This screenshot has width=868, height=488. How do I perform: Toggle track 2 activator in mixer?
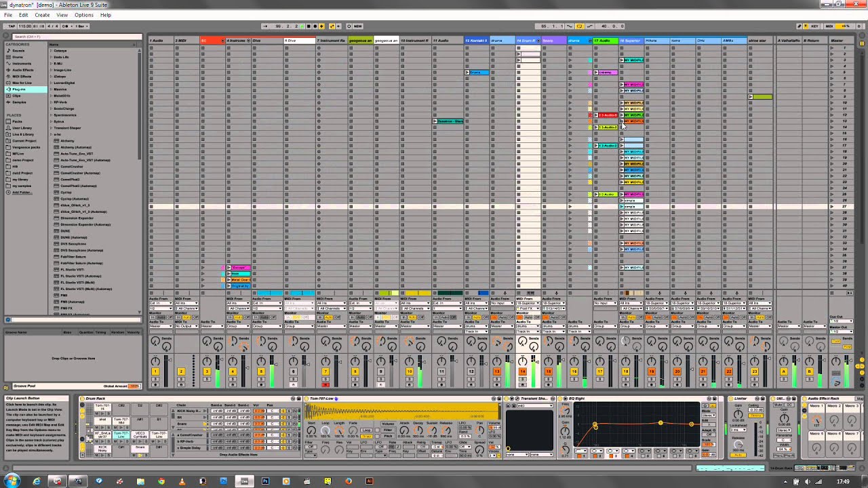tap(181, 371)
